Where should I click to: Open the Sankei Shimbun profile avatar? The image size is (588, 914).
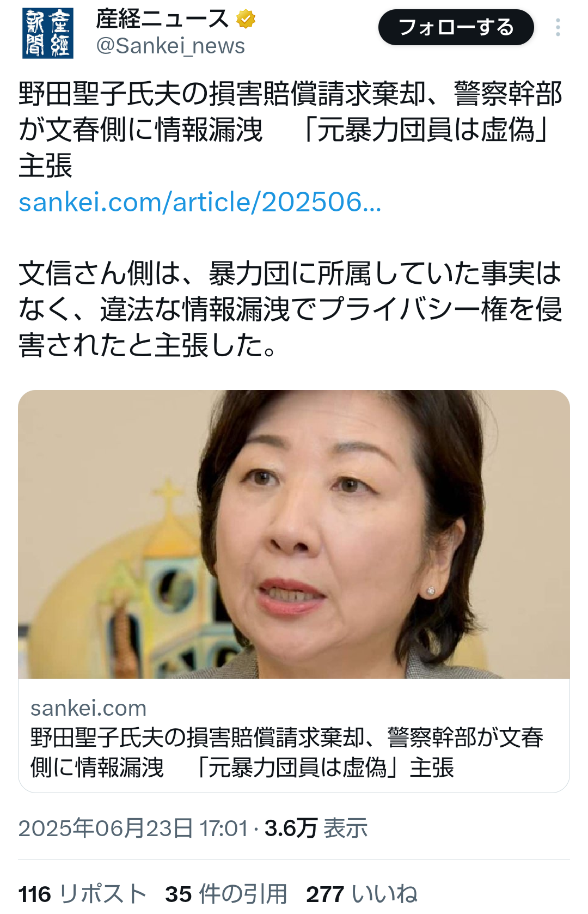(x=48, y=33)
